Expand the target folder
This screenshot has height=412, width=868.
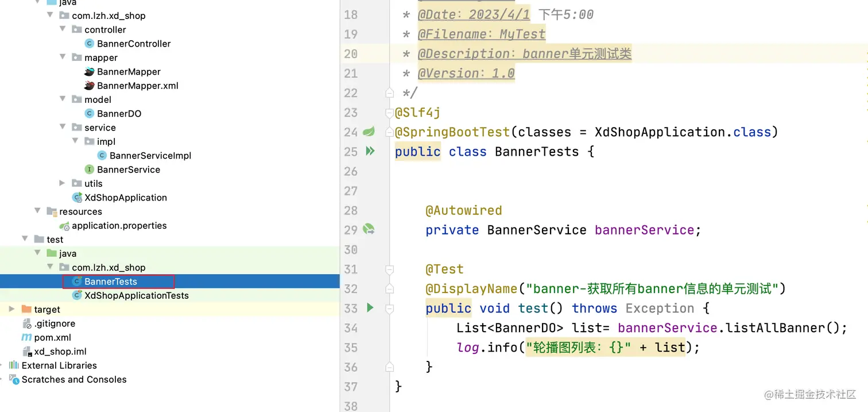pos(12,309)
